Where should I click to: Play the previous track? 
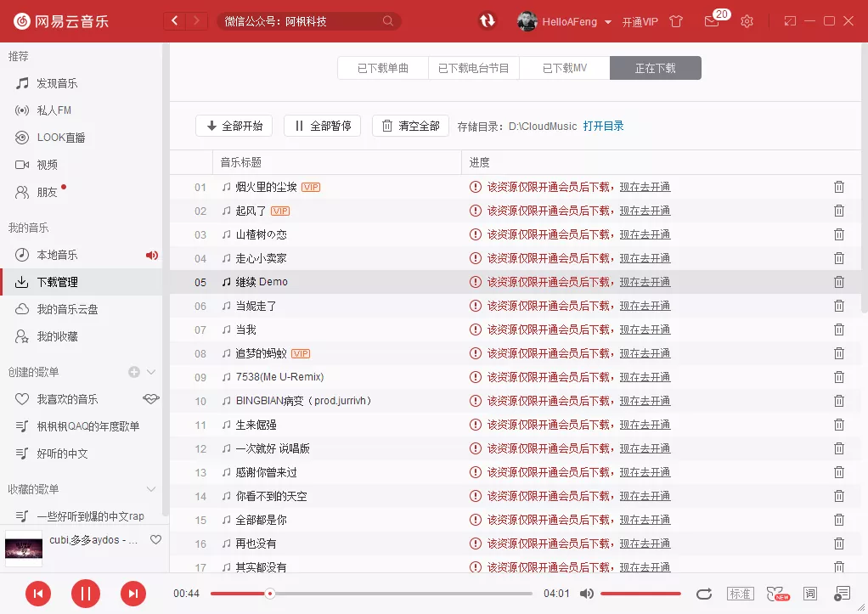click(x=38, y=594)
